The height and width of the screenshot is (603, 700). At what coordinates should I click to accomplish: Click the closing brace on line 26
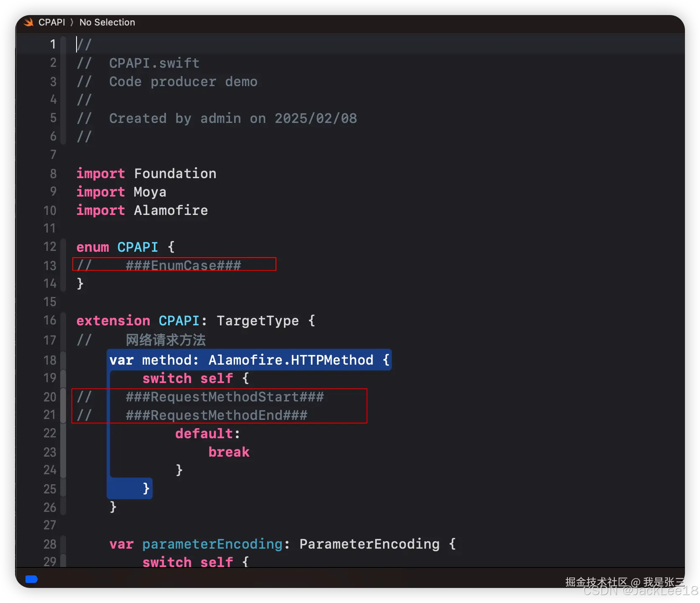(x=113, y=507)
